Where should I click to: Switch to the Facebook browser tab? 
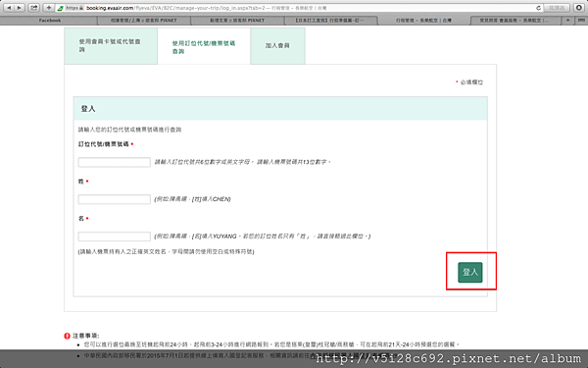(50, 21)
